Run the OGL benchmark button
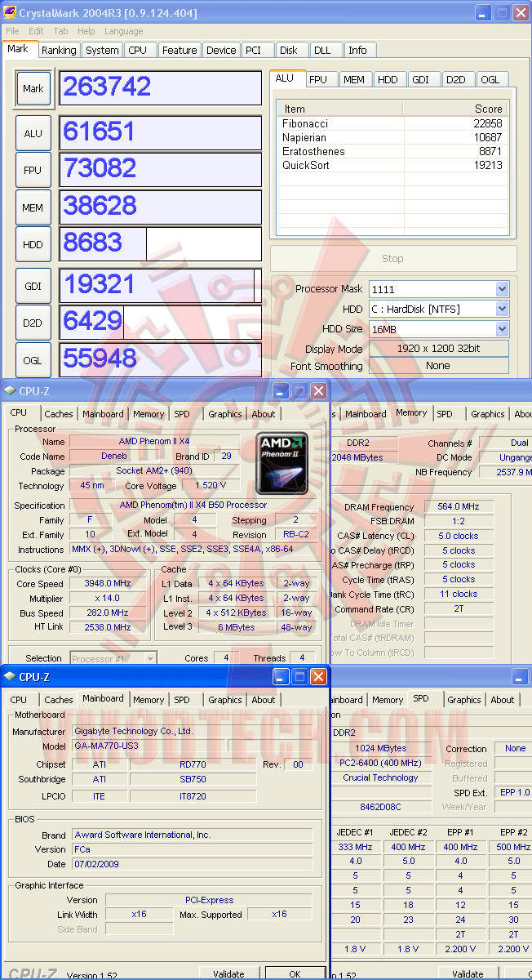The image size is (532, 980). coord(33,359)
